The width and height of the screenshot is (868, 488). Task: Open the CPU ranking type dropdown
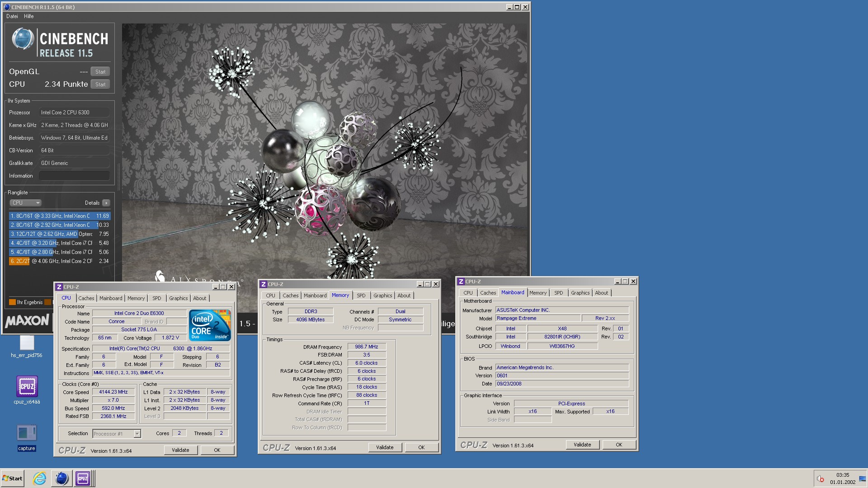25,203
